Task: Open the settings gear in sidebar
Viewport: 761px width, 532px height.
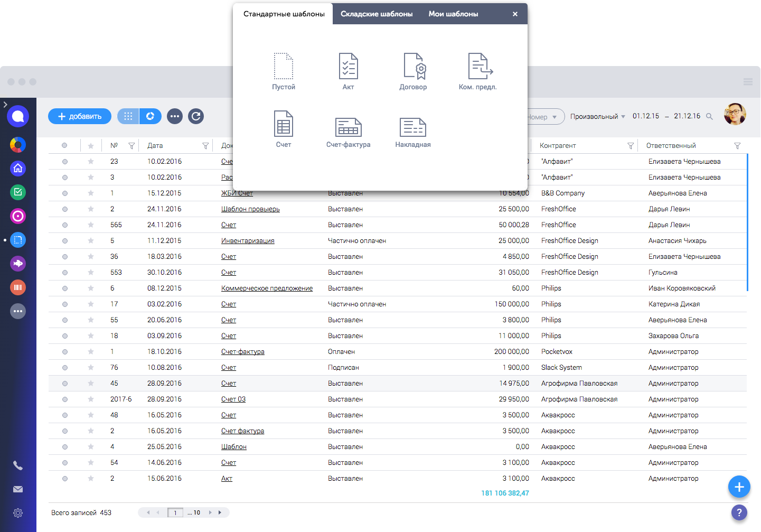Action: tap(18, 513)
